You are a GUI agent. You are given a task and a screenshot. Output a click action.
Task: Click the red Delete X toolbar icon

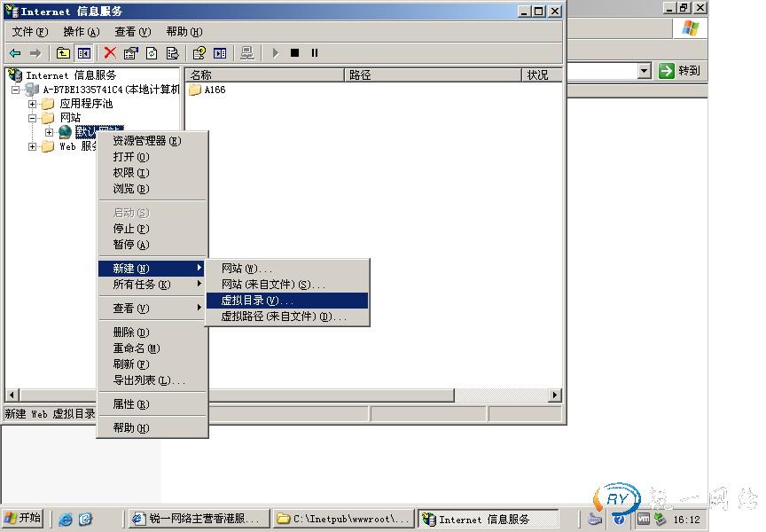click(x=110, y=53)
